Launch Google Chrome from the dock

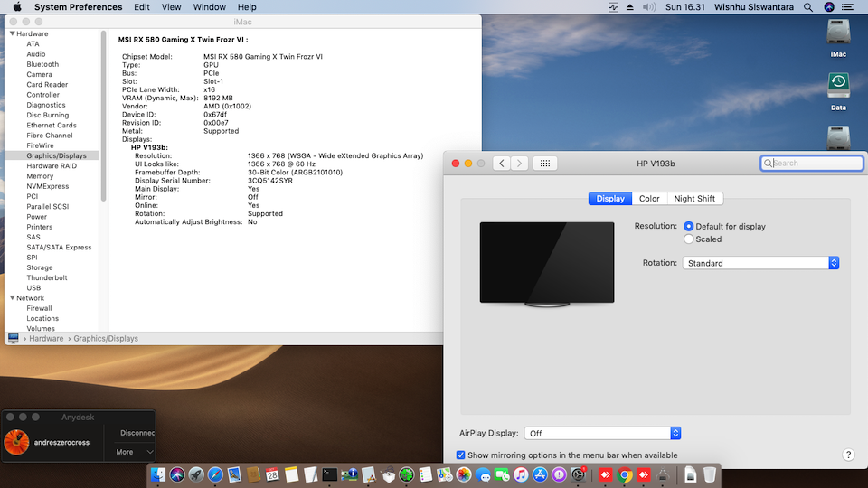[625, 474]
